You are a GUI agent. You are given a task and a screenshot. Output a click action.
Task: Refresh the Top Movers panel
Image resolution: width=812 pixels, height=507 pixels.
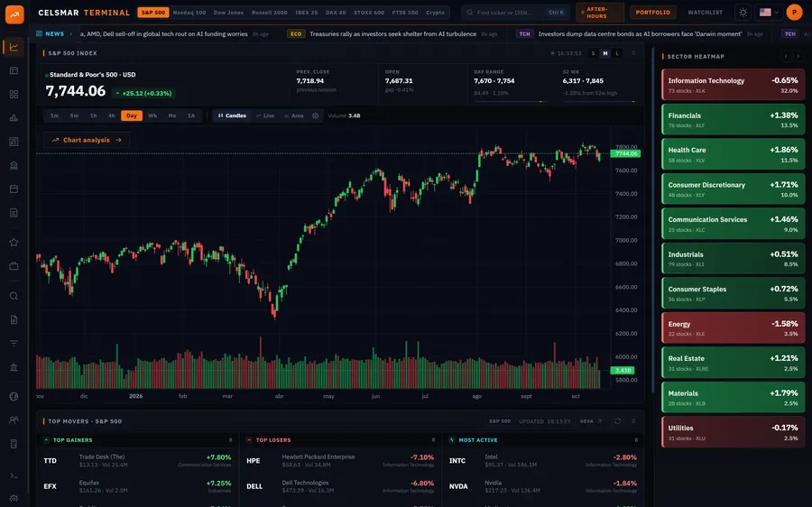click(x=618, y=421)
